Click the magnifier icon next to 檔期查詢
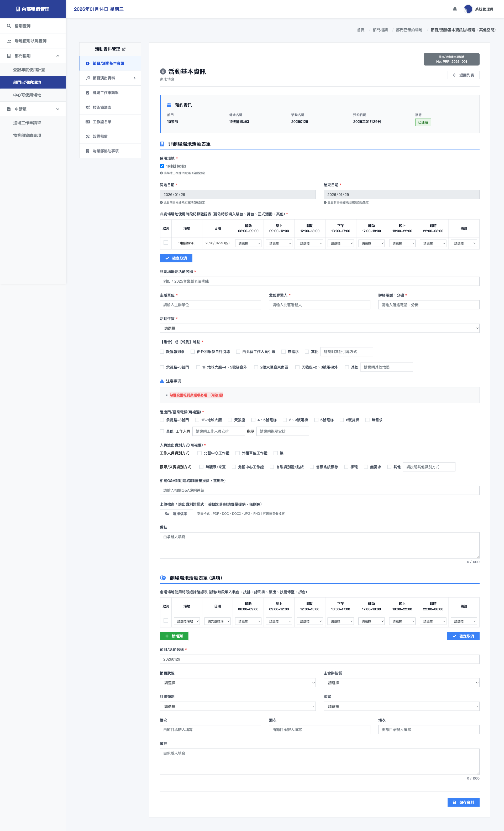Screen dimensions: 504x831 click(x=9, y=26)
